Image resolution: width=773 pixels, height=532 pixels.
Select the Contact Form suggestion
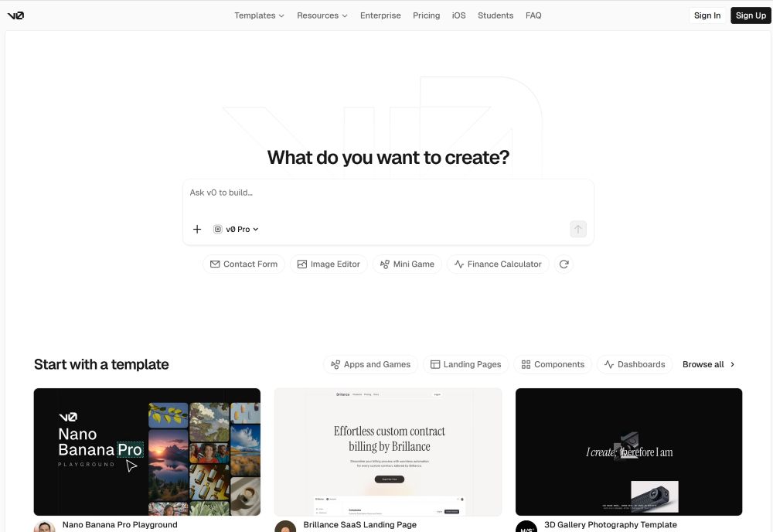coord(243,264)
